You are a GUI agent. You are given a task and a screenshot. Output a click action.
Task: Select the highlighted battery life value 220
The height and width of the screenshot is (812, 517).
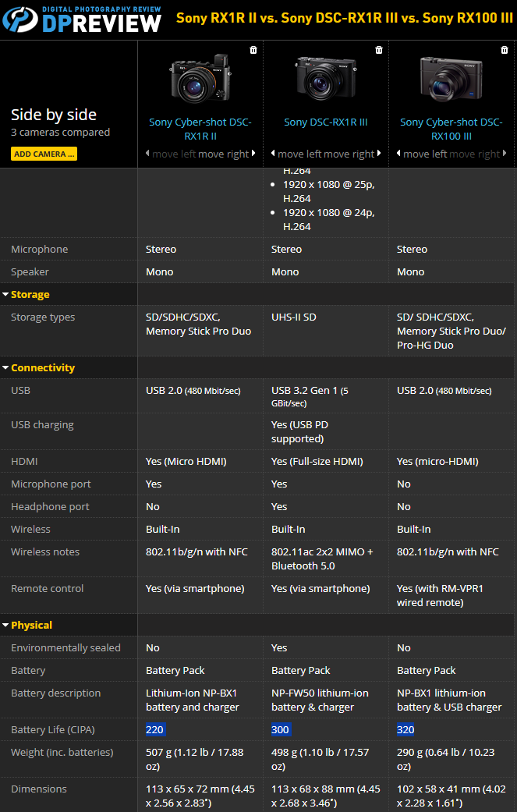154,729
